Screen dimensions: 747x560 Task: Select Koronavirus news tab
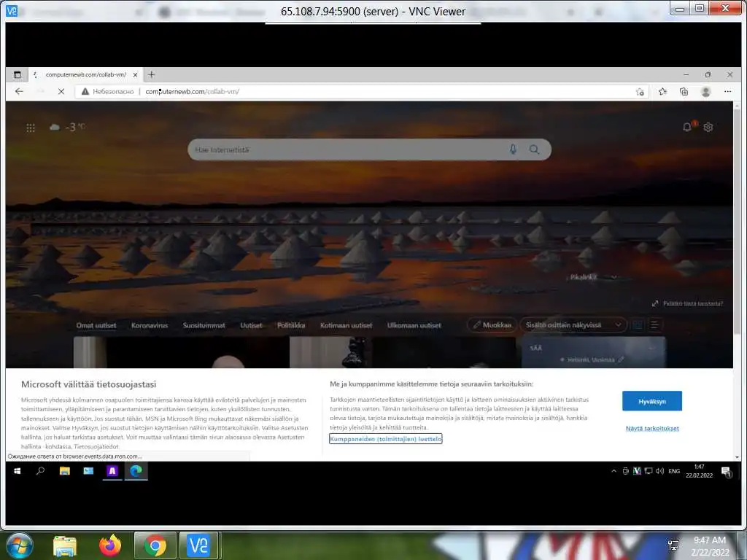150,325
